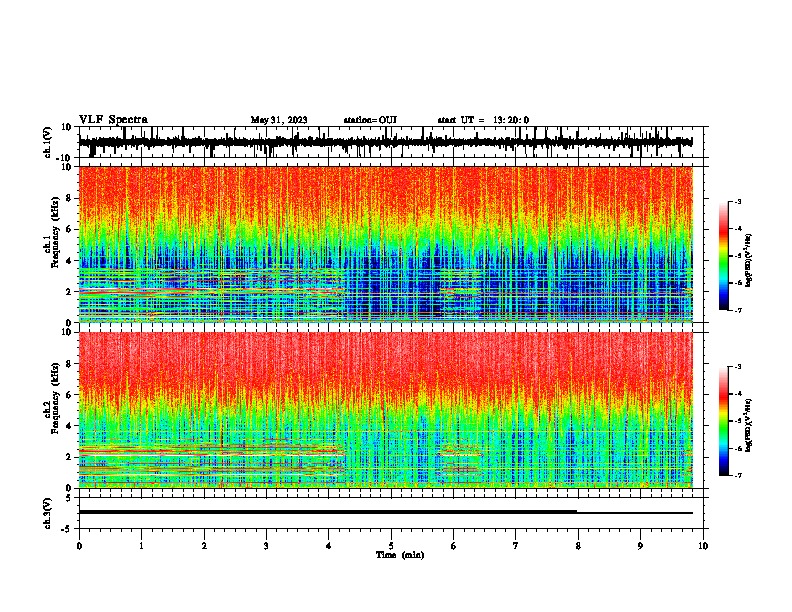Viewport: 792px width, 612px height.
Task: Click inside the ch.1 spectrogram panel
Action: point(385,244)
